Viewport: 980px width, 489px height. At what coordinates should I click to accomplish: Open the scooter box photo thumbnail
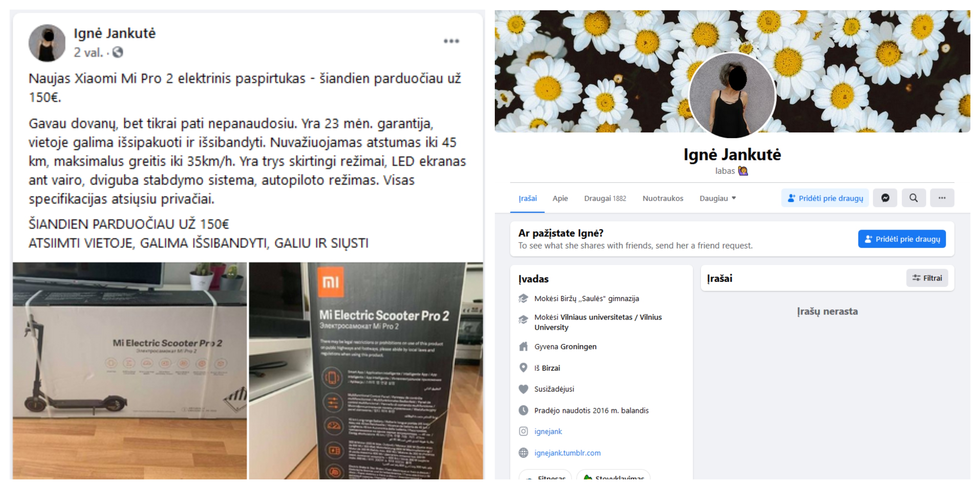130,371
